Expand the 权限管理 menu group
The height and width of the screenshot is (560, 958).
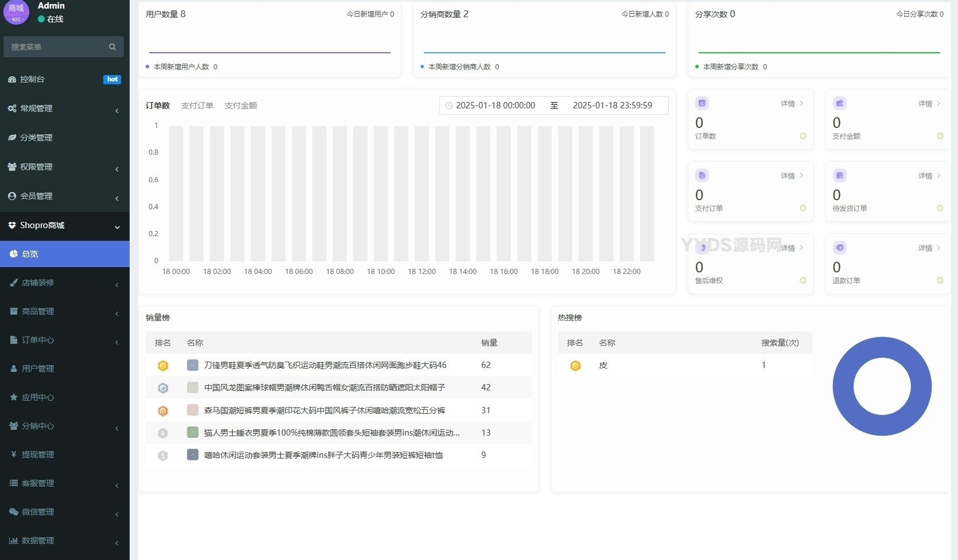tap(64, 167)
